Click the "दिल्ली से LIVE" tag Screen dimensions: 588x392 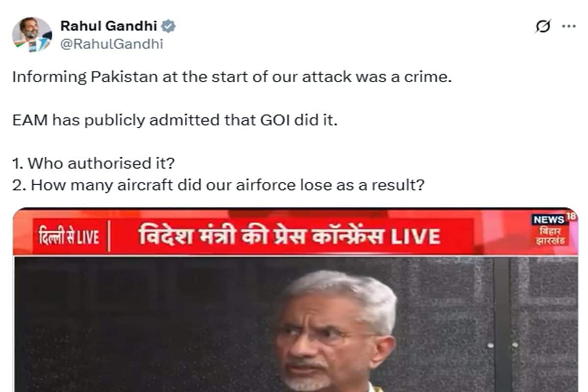(69, 238)
